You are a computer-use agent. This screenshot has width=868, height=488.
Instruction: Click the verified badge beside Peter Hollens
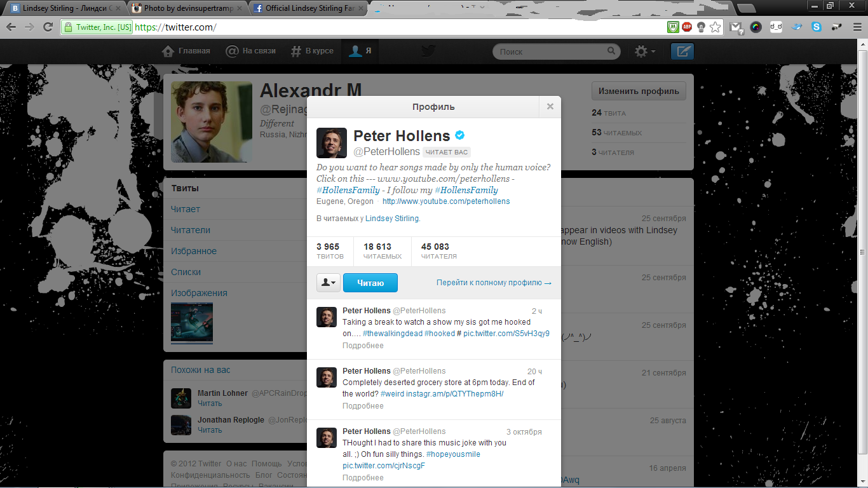460,135
